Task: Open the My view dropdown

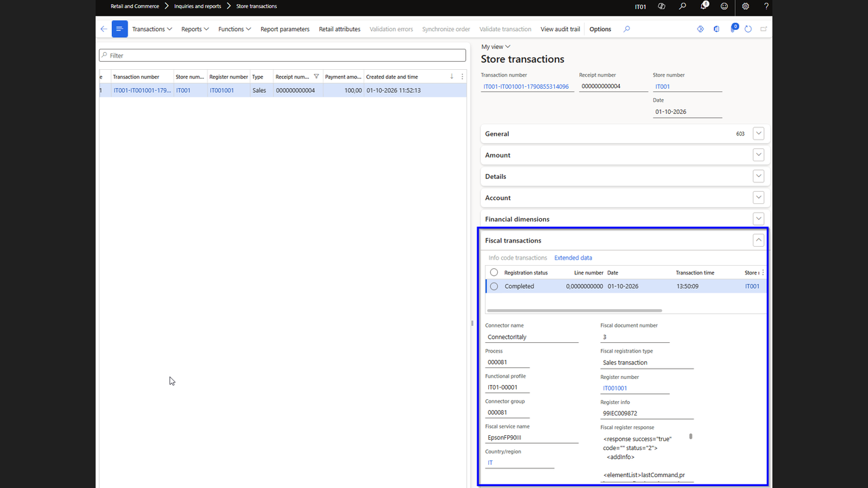Action: click(496, 47)
